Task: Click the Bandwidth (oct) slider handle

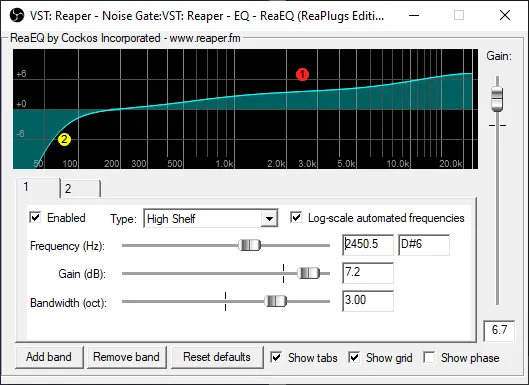Action: click(x=275, y=301)
